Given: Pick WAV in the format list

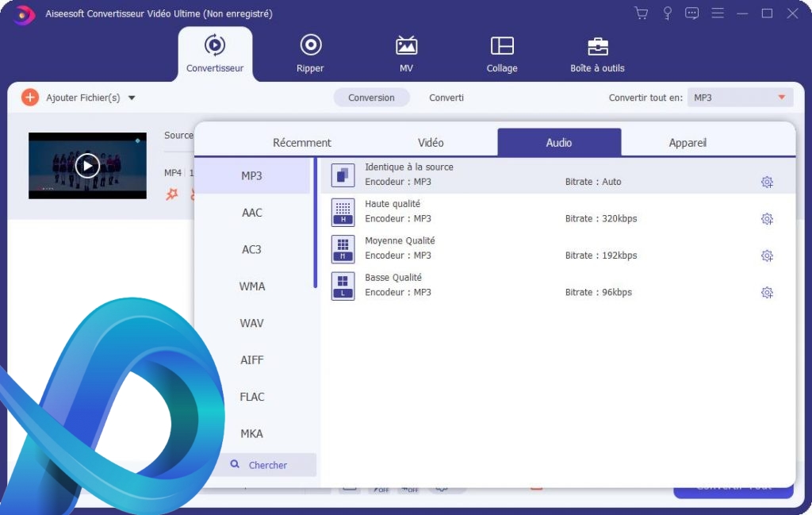Looking at the screenshot, I should (x=252, y=323).
